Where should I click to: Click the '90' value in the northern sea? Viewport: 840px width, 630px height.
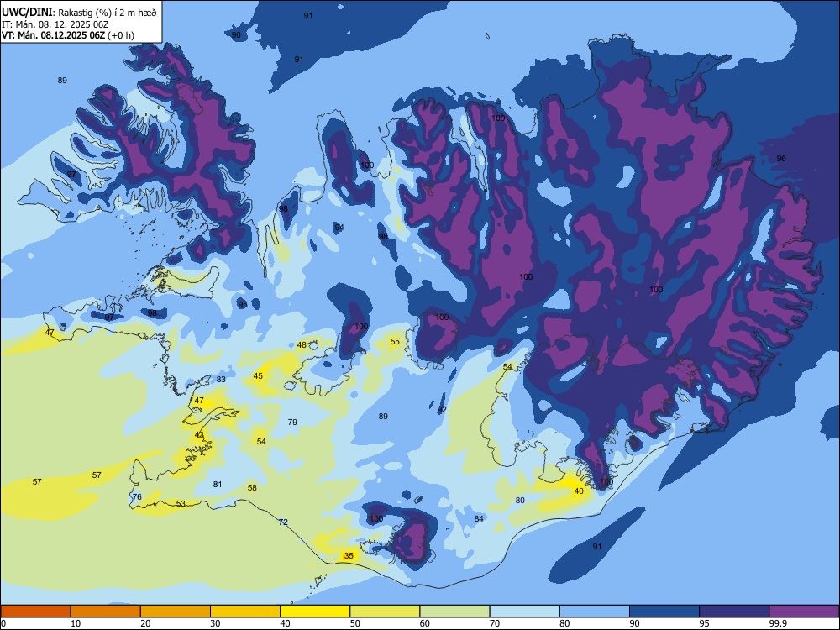click(x=236, y=34)
